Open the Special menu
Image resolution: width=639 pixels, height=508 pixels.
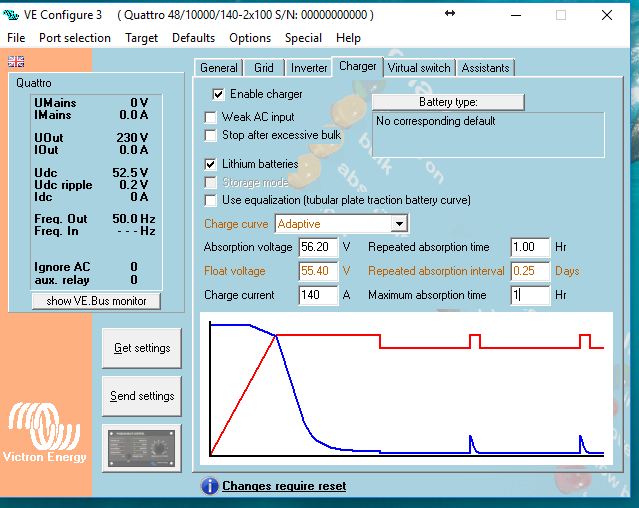click(304, 38)
